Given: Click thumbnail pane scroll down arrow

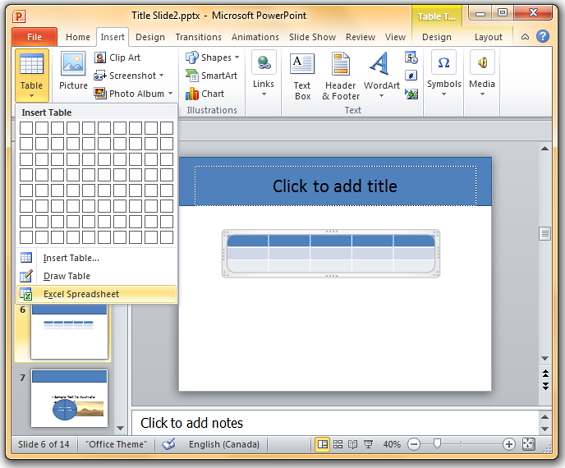Looking at the screenshot, I should (x=120, y=428).
